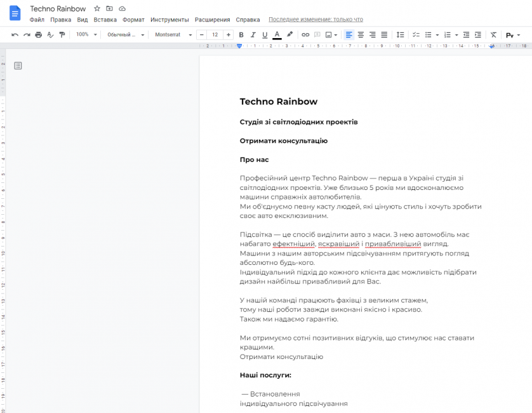Undo the last action
This screenshot has width=532, height=413.
(15, 35)
